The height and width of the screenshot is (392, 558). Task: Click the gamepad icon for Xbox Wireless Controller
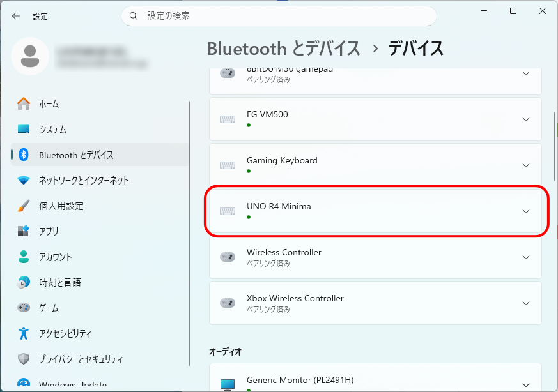tap(227, 303)
